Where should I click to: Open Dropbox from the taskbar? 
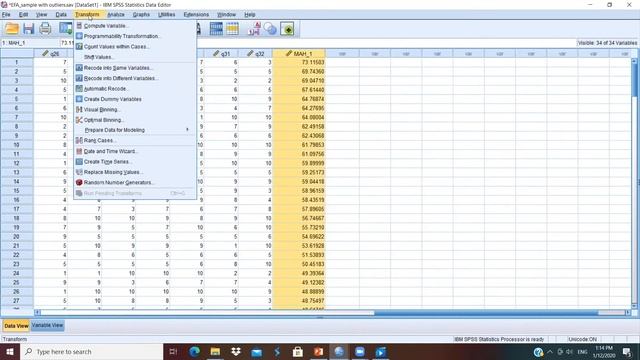point(236,351)
